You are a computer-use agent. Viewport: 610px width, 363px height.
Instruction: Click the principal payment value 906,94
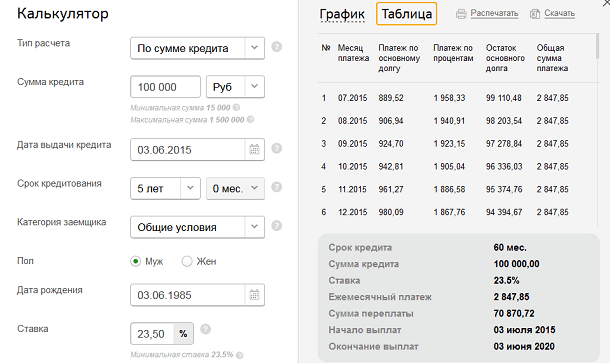(x=391, y=121)
